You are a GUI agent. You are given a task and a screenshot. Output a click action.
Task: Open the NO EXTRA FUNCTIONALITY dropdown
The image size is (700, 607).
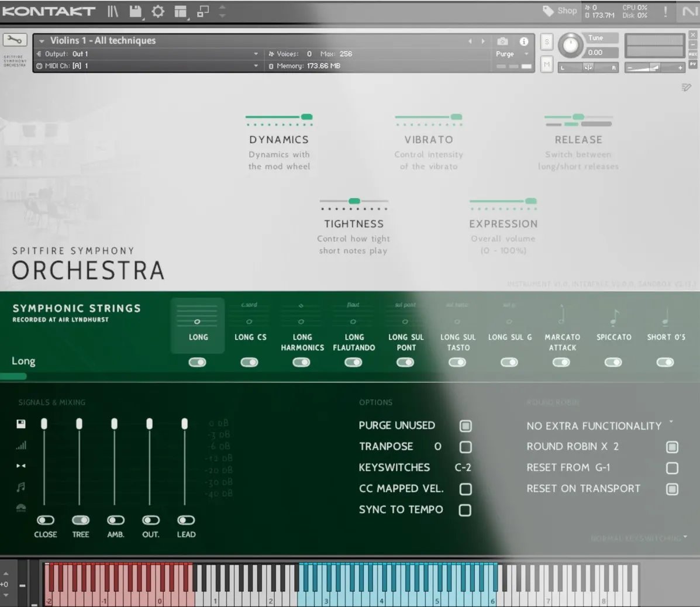click(599, 426)
